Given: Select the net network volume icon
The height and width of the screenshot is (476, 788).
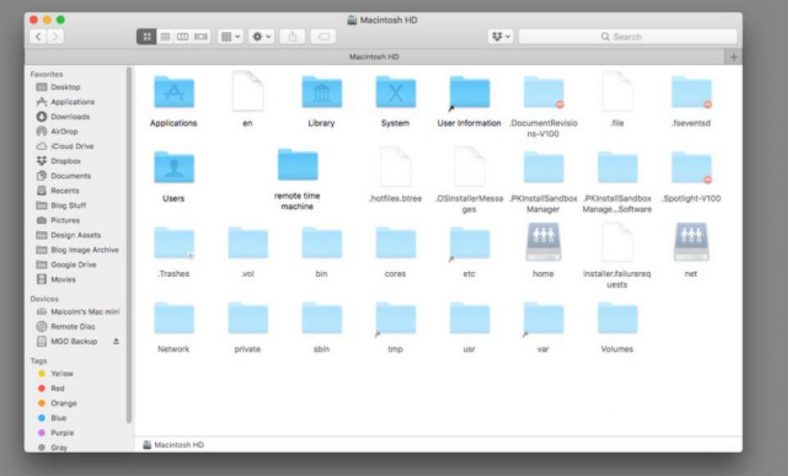Looking at the screenshot, I should click(692, 242).
